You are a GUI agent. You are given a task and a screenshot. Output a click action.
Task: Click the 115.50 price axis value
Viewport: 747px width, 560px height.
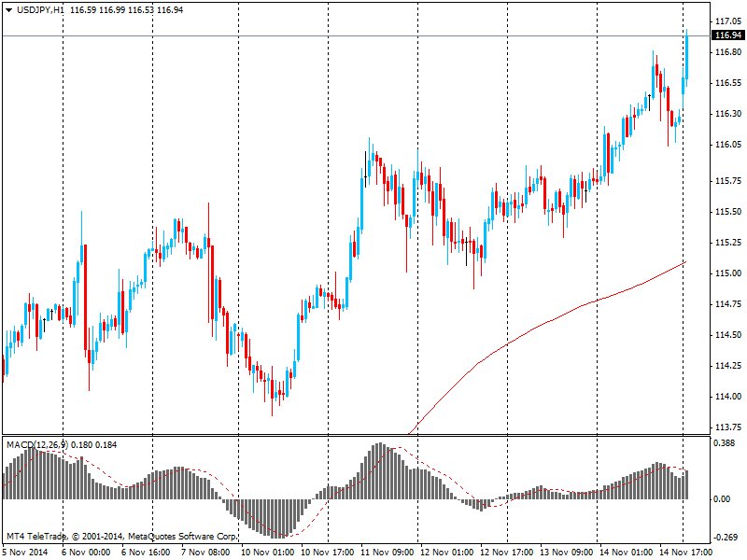728,212
